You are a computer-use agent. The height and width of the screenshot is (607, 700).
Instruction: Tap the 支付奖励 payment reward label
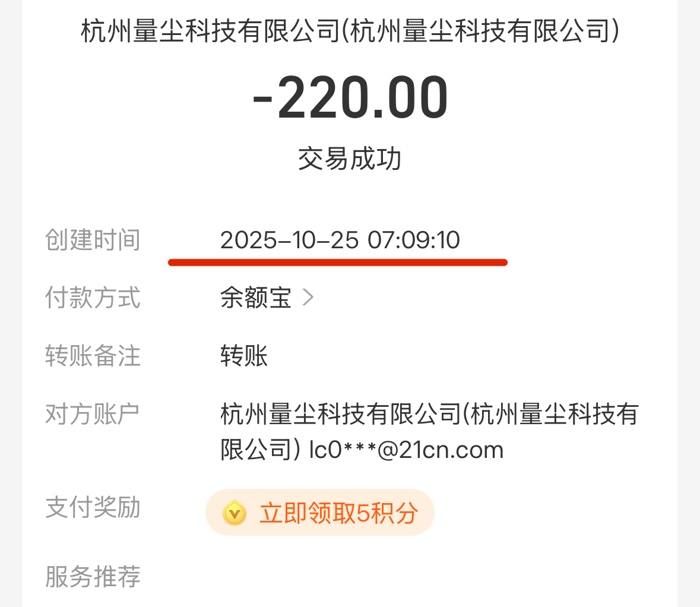click(93, 508)
